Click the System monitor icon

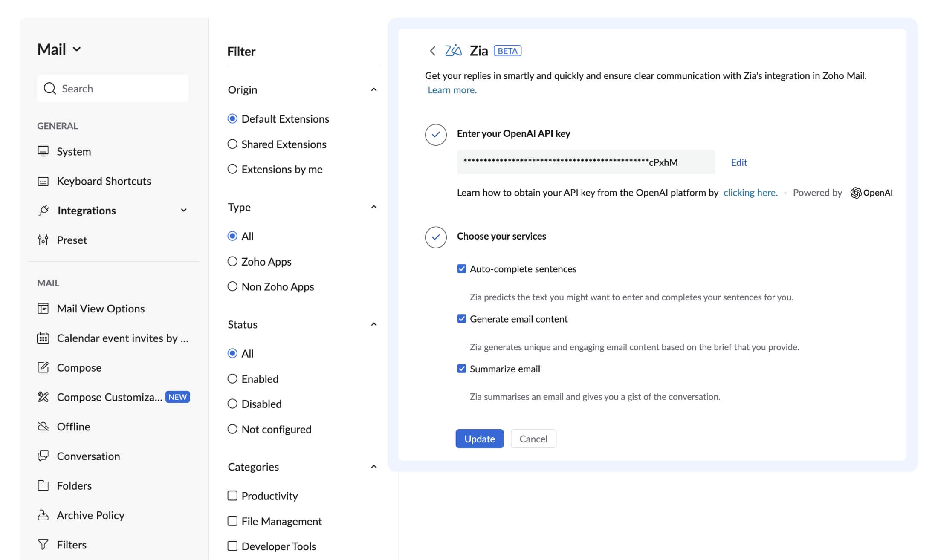point(43,151)
